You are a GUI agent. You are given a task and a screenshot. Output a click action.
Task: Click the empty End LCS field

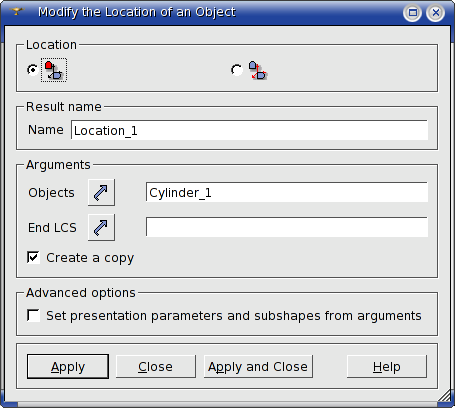(287, 227)
